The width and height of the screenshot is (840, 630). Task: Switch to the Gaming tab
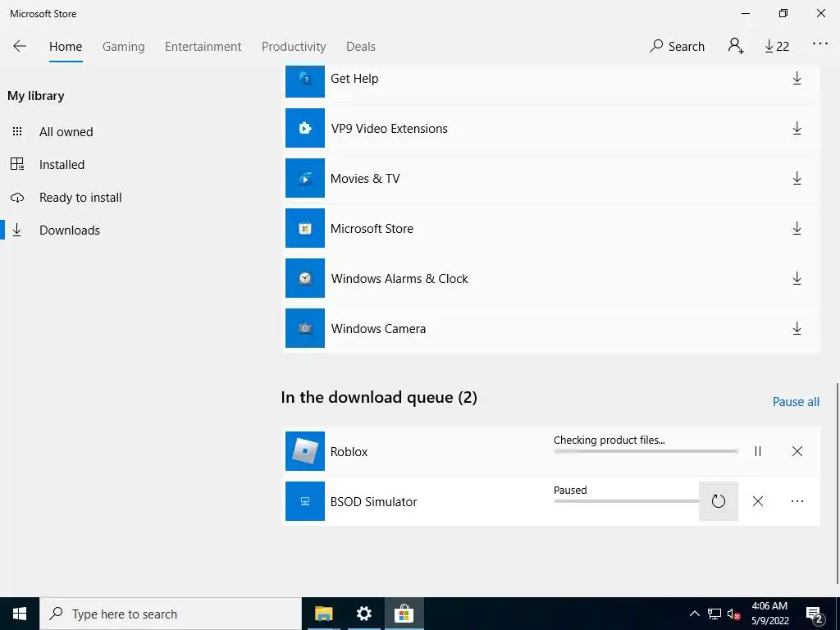[124, 47]
